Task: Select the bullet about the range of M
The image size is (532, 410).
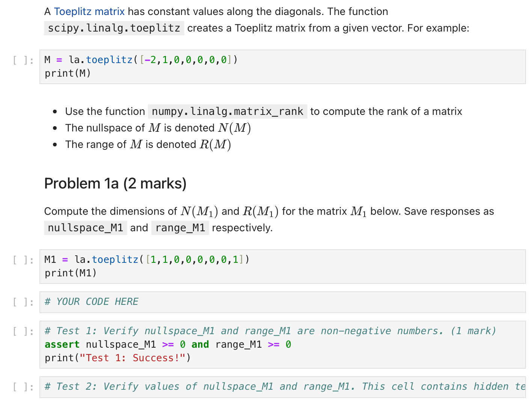Action: pos(148,144)
